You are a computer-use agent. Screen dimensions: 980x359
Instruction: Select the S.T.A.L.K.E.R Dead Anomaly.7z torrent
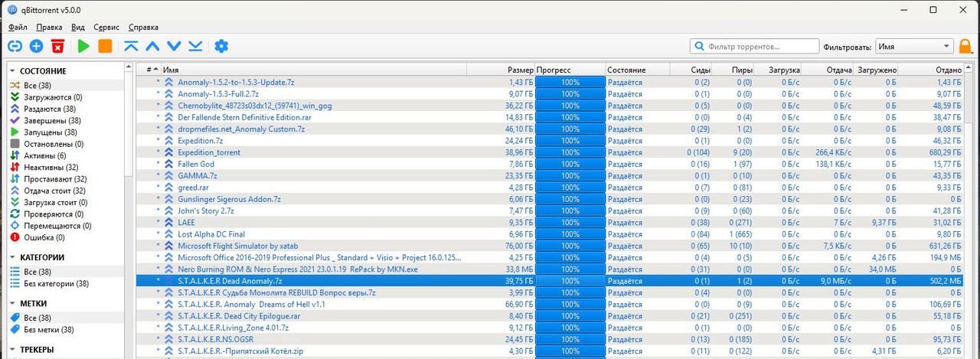pyautogui.click(x=551, y=281)
